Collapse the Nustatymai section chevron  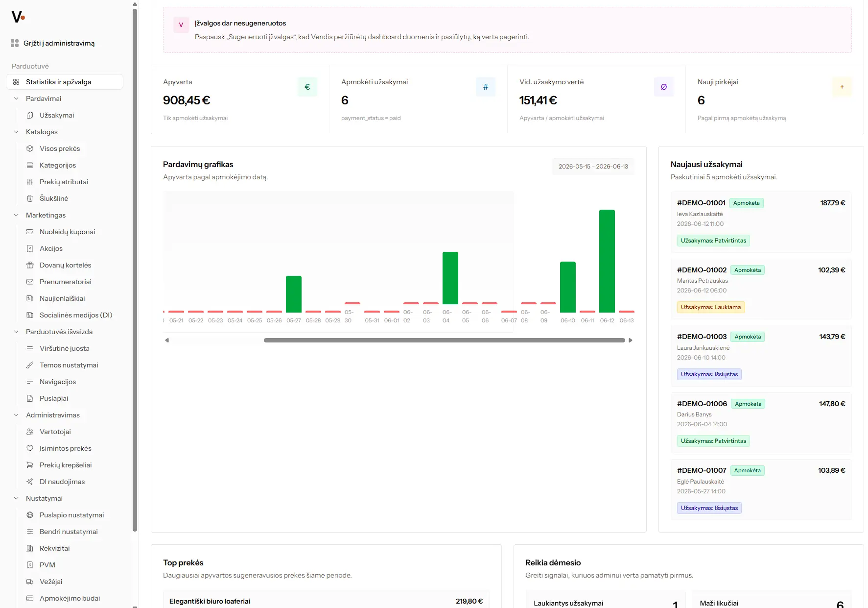pyautogui.click(x=16, y=498)
